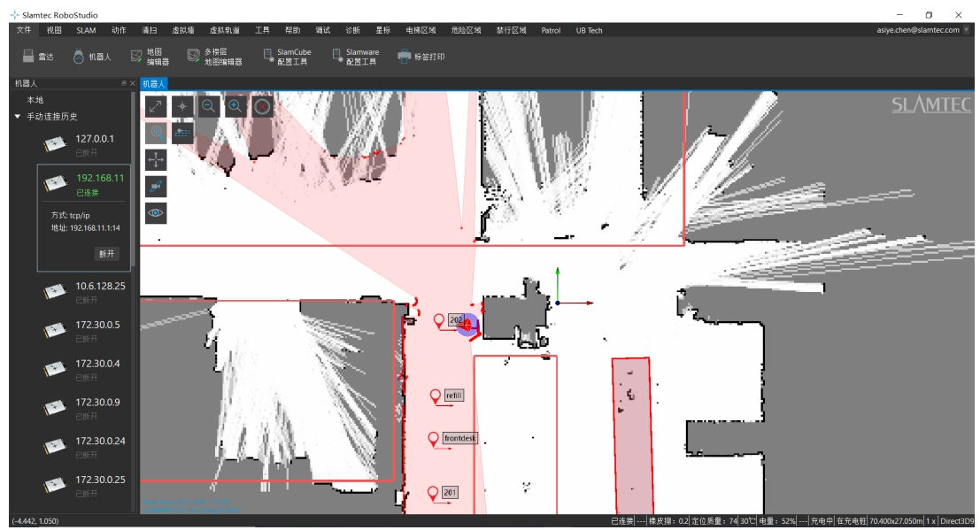The width and height of the screenshot is (980, 530).
Task: Open the 雷达 (radar) toolbar tool
Action: [38, 57]
